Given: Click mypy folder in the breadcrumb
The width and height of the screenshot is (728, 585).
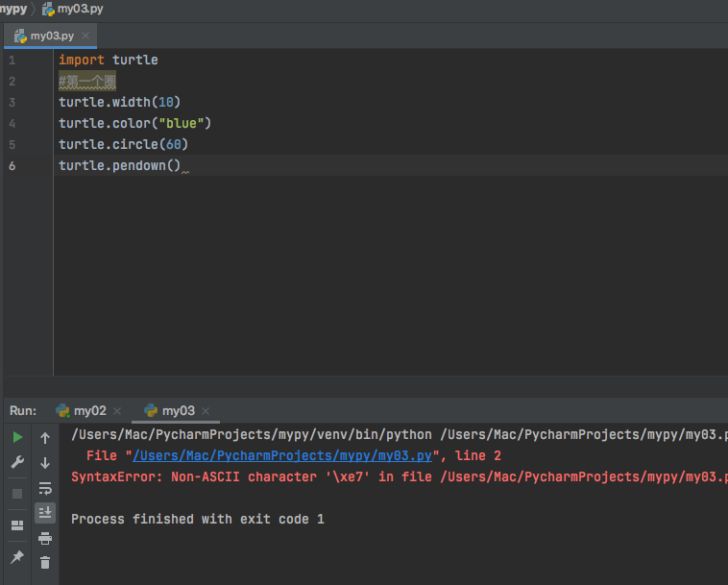Looking at the screenshot, I should click(13, 9).
